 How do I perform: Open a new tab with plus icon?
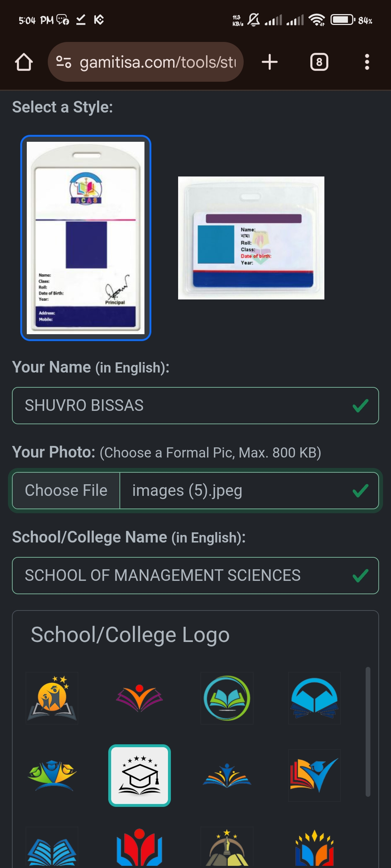pyautogui.click(x=270, y=62)
